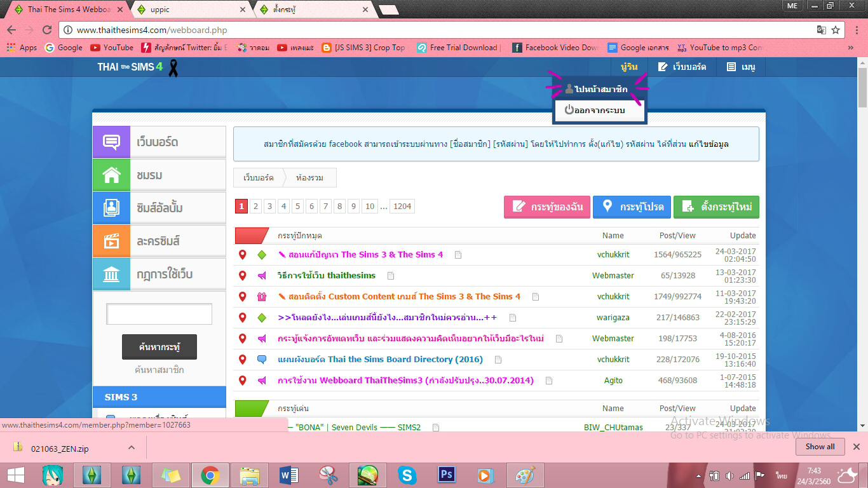Viewport: 868px width, 488px height.
Task: Open thread สอนติดตั้ง Custom Content
Action: coord(399,297)
